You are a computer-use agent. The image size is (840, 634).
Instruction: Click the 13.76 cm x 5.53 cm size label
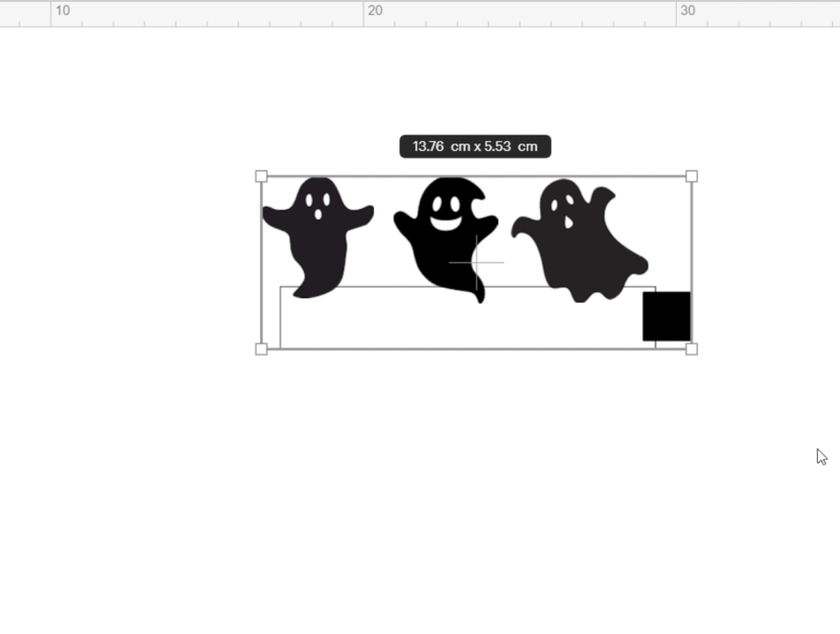point(475,147)
